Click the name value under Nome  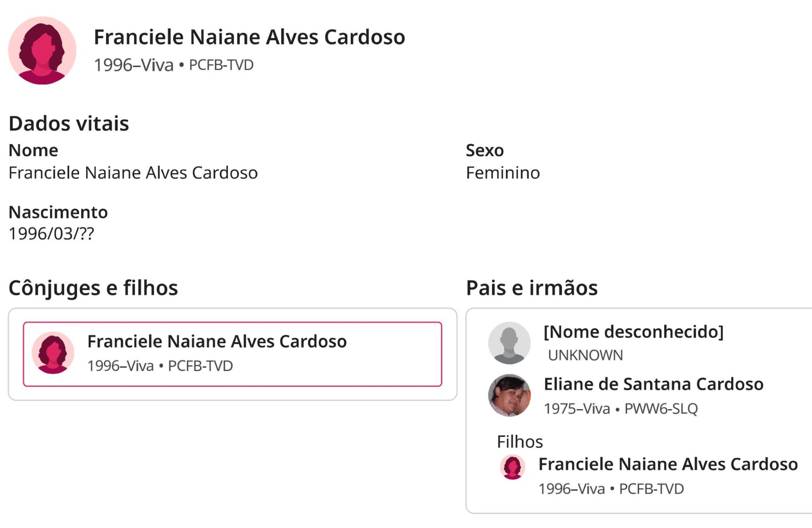pyautogui.click(x=133, y=173)
